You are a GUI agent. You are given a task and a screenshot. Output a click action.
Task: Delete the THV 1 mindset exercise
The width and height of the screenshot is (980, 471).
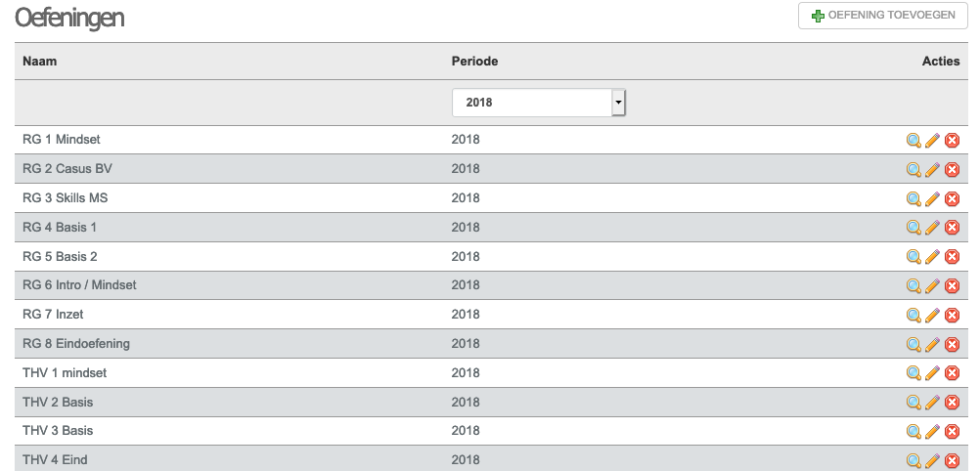(x=952, y=373)
